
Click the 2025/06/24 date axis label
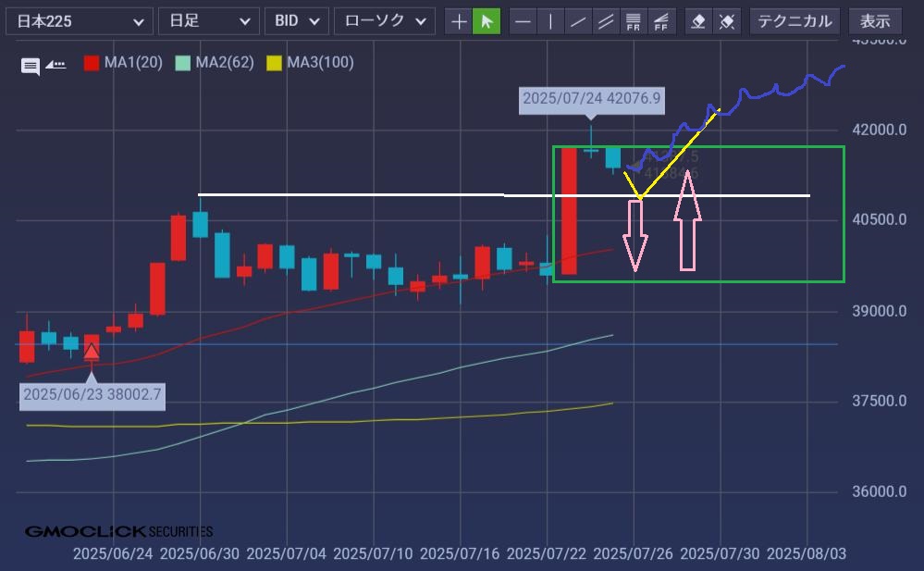[113, 554]
